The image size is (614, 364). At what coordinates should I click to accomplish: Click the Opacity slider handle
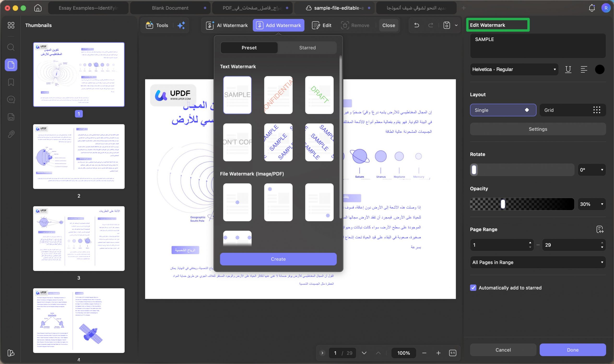pyautogui.click(x=503, y=204)
